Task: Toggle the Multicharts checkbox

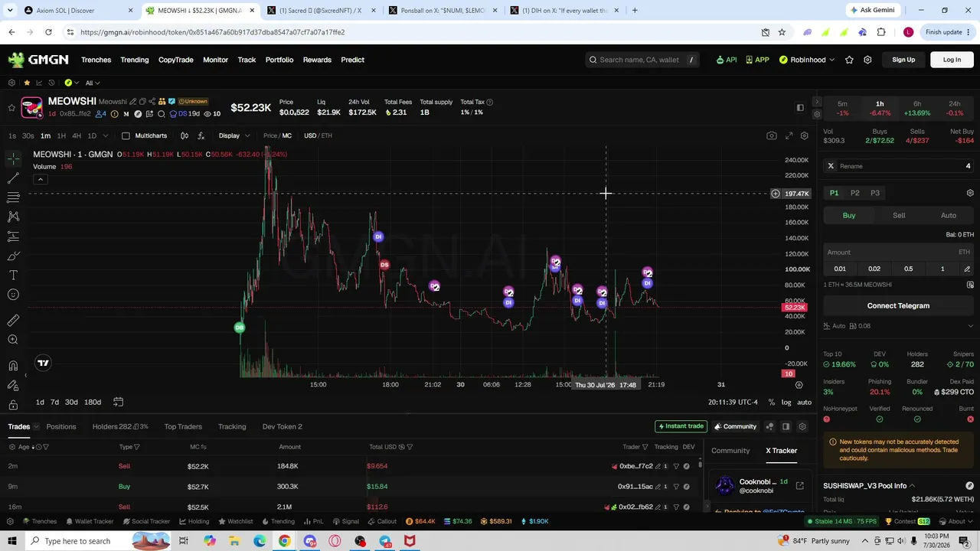Action: point(126,135)
